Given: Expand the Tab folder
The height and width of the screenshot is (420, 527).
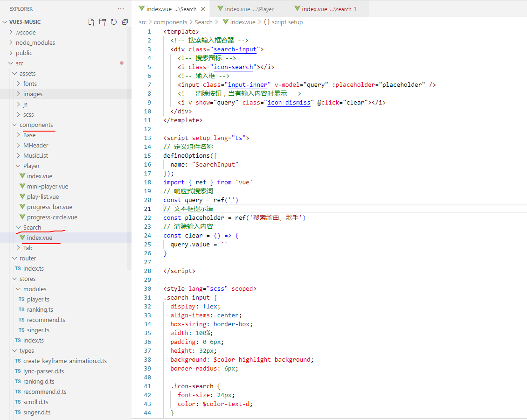Looking at the screenshot, I should tap(28, 248).
